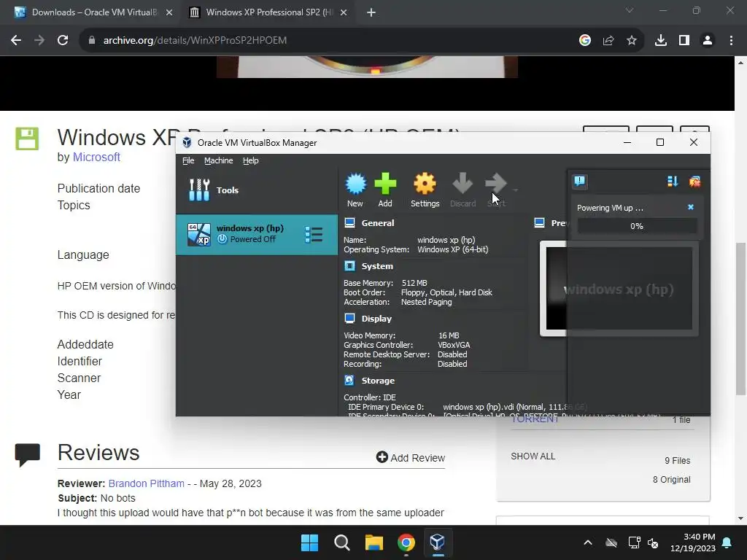Show hidden system tray icons
Screen dimensions: 747x560
pos(588,542)
